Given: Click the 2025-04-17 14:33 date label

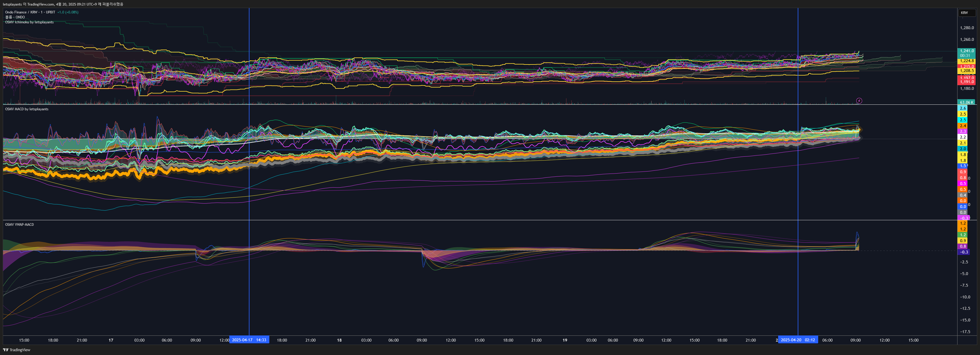Looking at the screenshot, I should [249, 340].
